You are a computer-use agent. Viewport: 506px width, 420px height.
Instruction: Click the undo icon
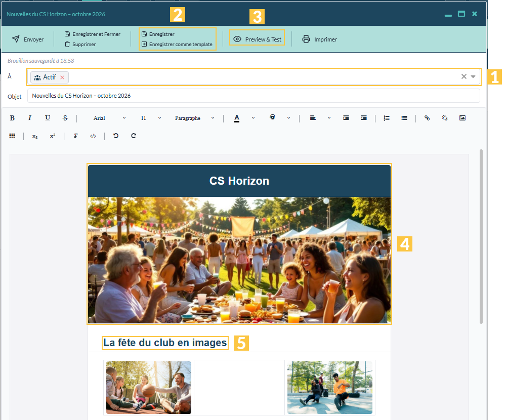(116, 136)
